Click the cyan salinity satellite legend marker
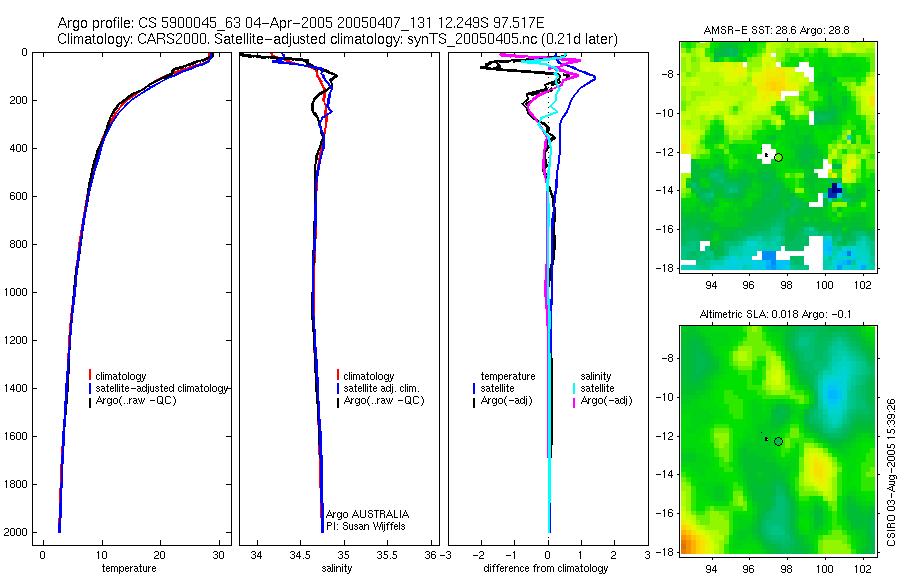Viewport: 900px width, 580px height. pyautogui.click(x=574, y=388)
